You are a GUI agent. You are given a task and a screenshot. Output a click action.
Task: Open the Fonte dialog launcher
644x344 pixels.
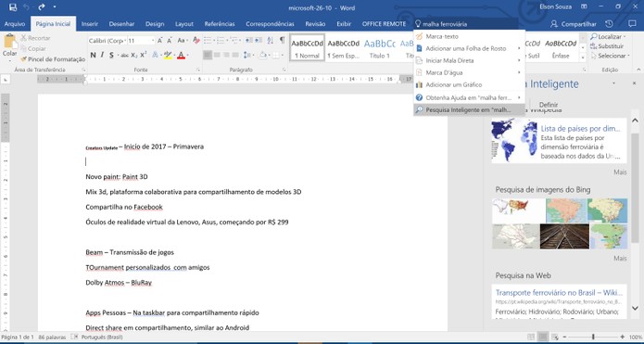[x=198, y=70]
